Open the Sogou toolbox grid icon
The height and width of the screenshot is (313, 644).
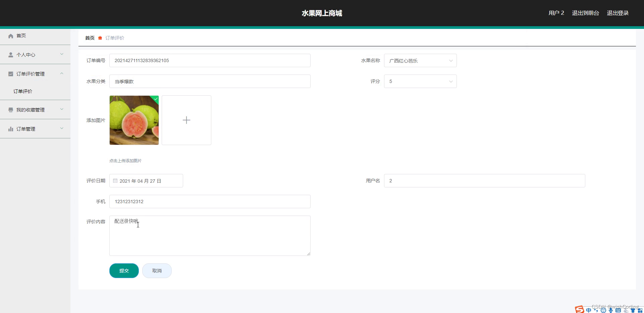click(x=640, y=310)
